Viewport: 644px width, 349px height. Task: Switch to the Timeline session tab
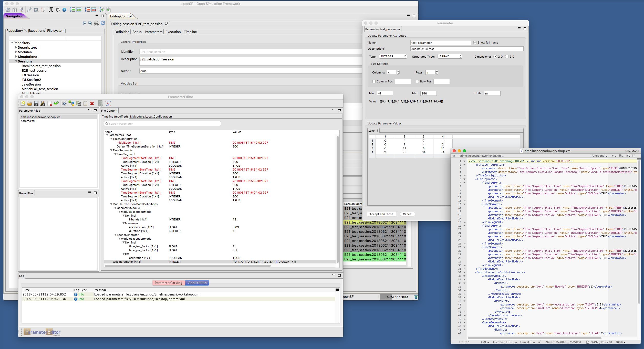coord(190,32)
